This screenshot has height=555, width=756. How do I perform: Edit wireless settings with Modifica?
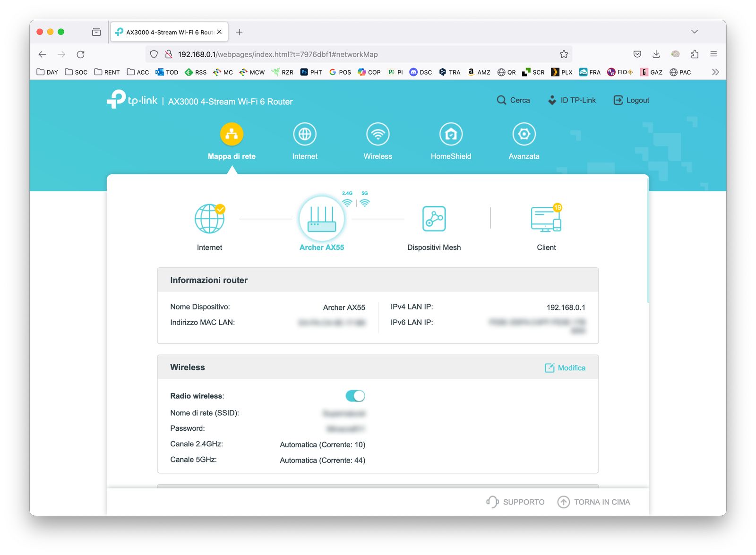[565, 368]
